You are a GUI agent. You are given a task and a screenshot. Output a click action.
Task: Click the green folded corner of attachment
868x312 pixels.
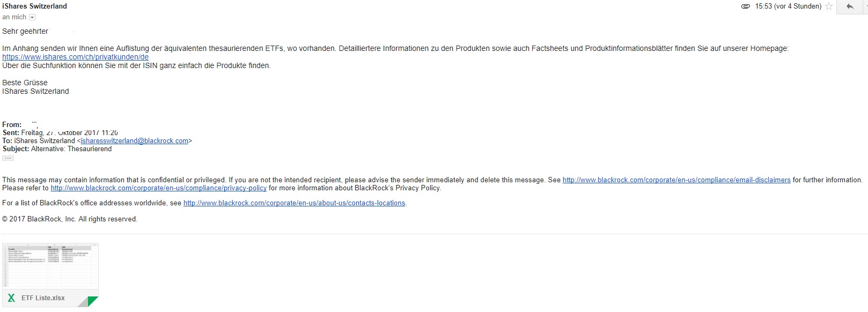93,301
